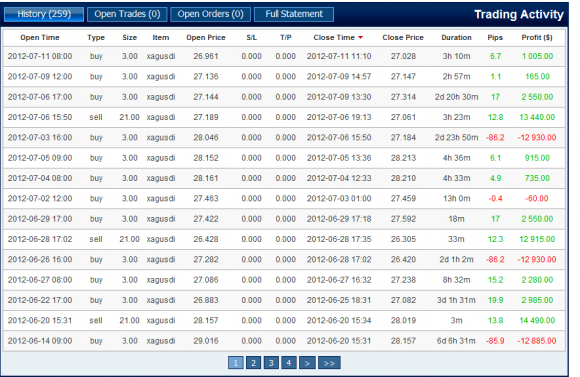This screenshot has width=580, height=377.
Task: Select open time 2012-06-27 08:00
Action: coord(40,280)
